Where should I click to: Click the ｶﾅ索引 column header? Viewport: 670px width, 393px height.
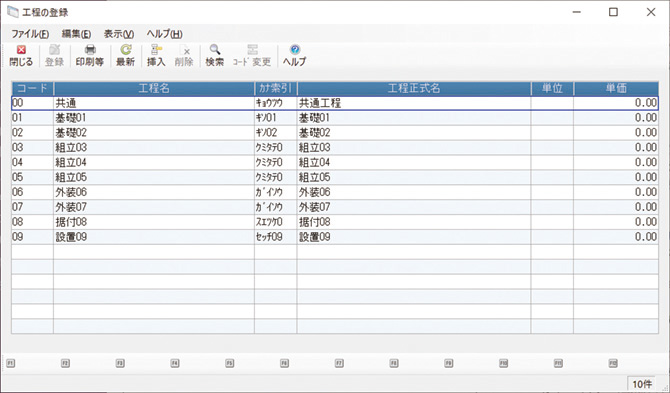coord(276,88)
